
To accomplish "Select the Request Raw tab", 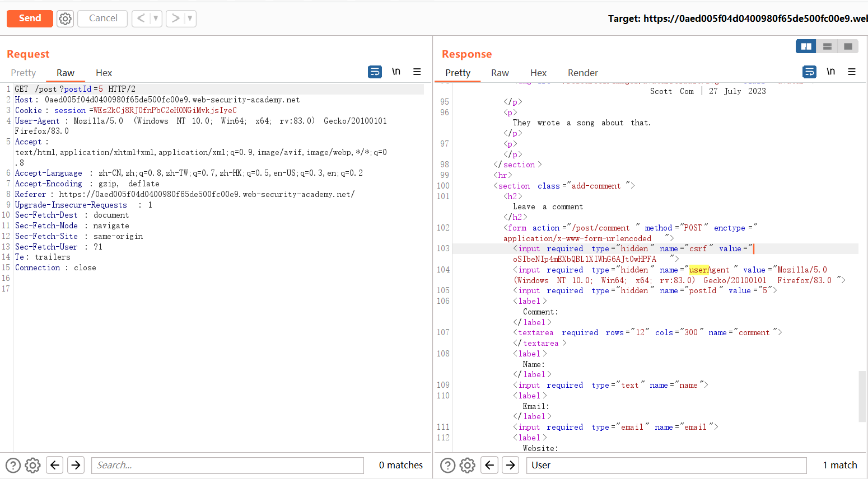I will point(66,73).
